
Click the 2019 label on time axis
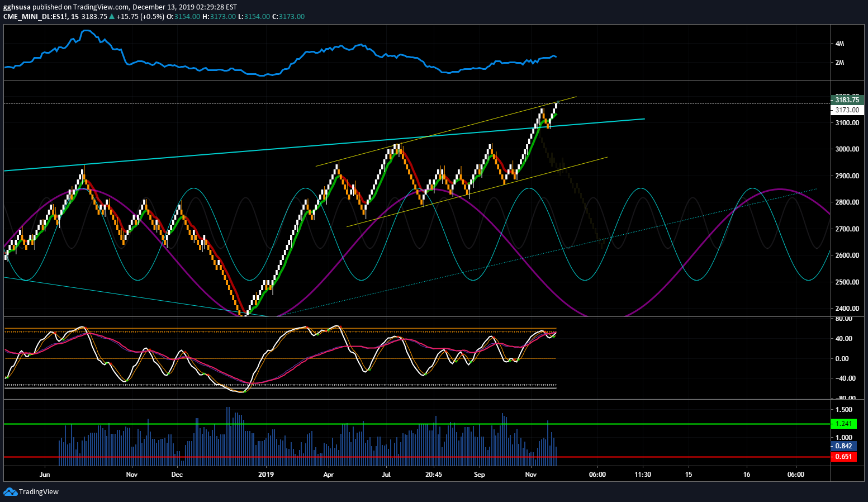[266, 475]
